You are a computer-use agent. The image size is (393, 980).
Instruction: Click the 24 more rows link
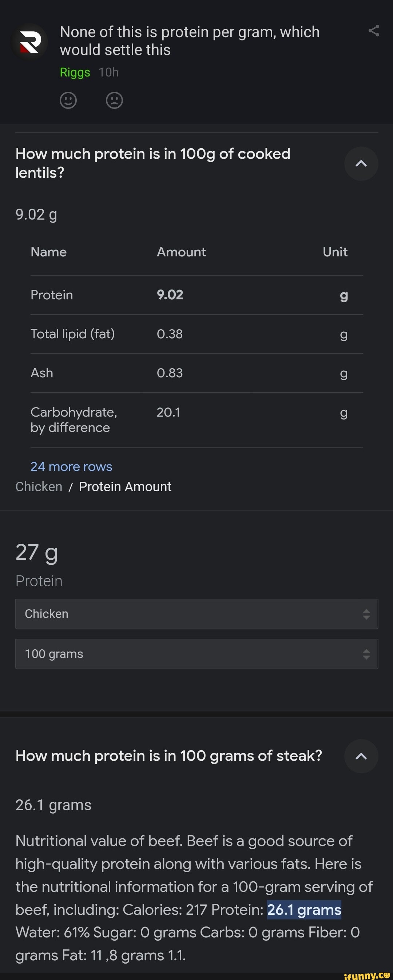[71, 467]
